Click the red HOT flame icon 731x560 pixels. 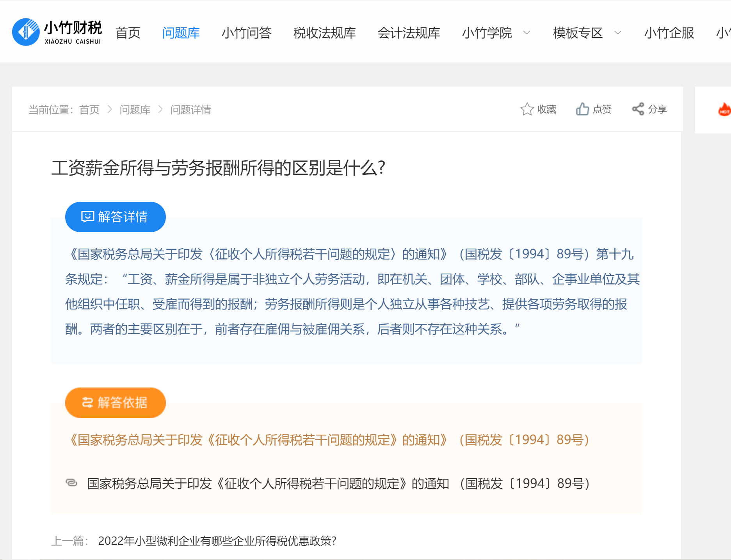pyautogui.click(x=724, y=110)
